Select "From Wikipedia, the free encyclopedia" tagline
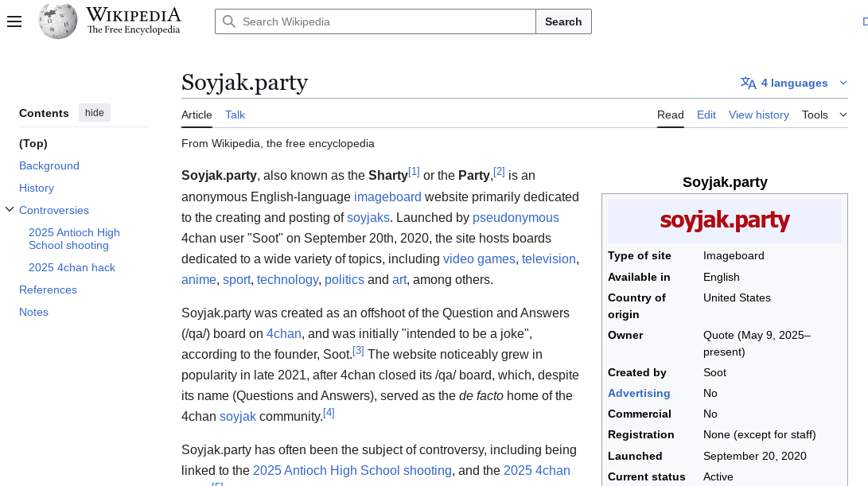The image size is (868, 486). [278, 143]
